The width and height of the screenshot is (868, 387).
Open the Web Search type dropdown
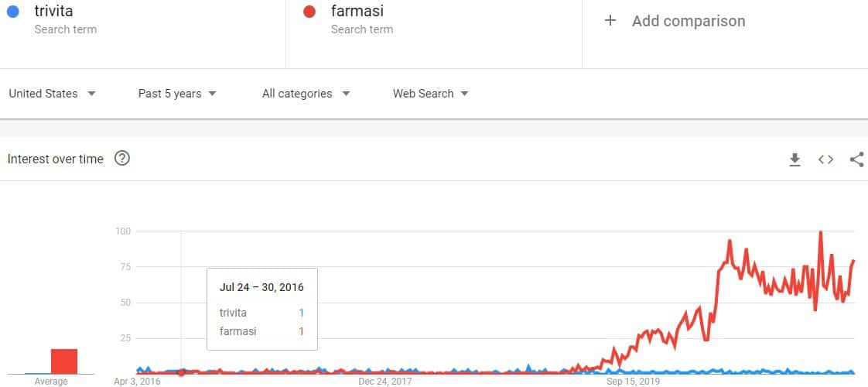point(431,94)
